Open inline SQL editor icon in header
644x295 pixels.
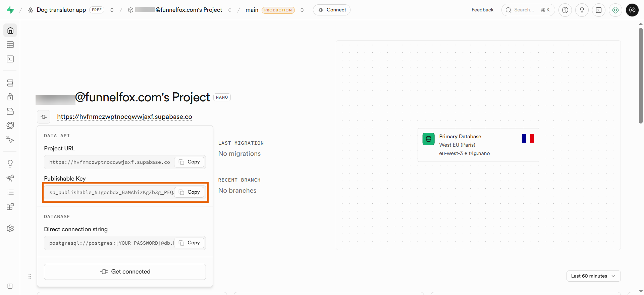599,10
